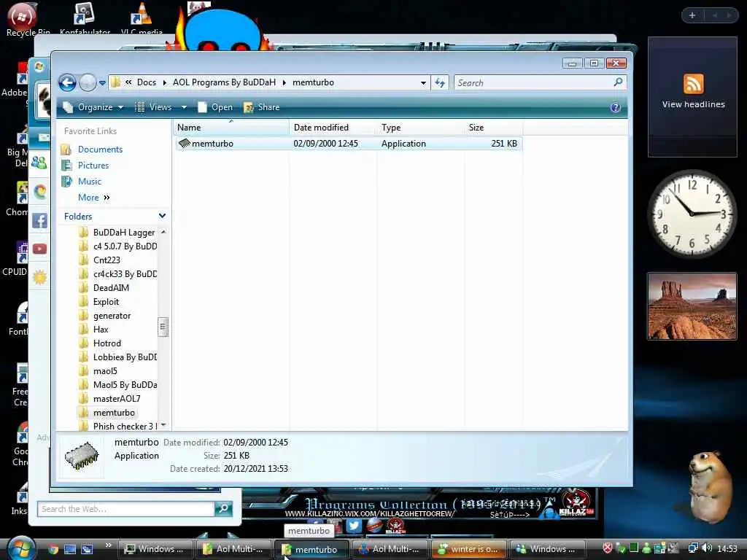The width and height of the screenshot is (747, 560).
Task: Sort by Type column header
Action: 420,128
